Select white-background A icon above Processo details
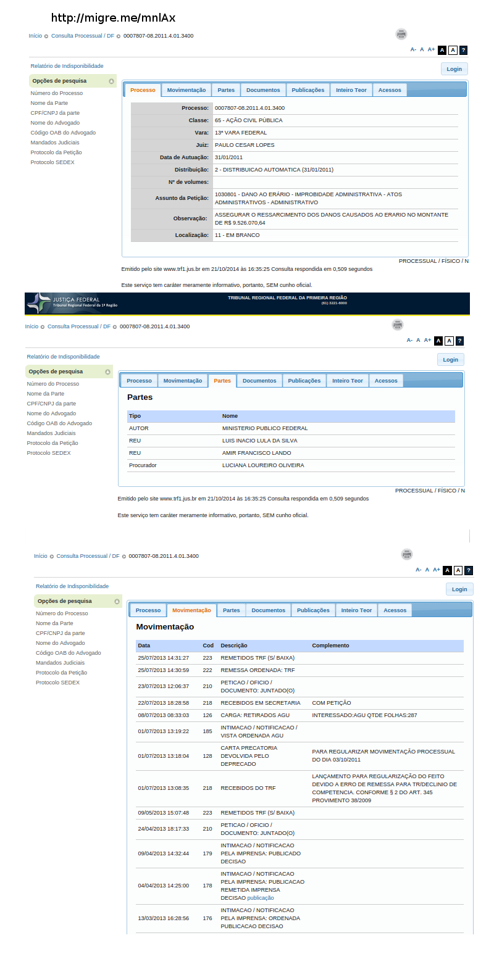Screen dimensions: 494x980 [453, 50]
